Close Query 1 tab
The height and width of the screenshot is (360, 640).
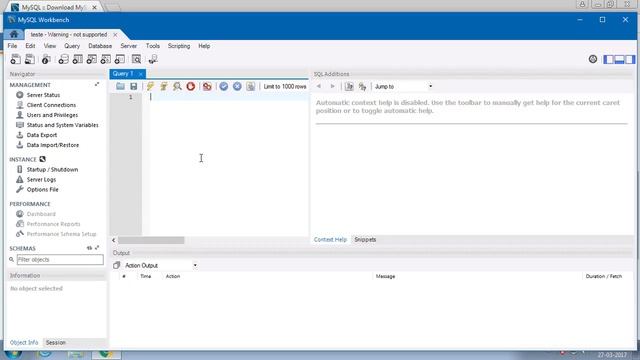(x=140, y=74)
